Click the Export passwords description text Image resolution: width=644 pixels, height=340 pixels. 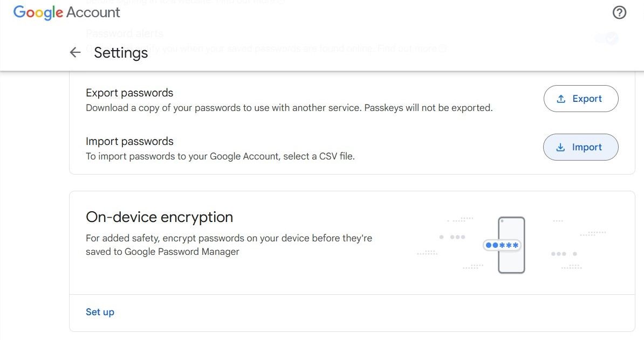click(289, 107)
